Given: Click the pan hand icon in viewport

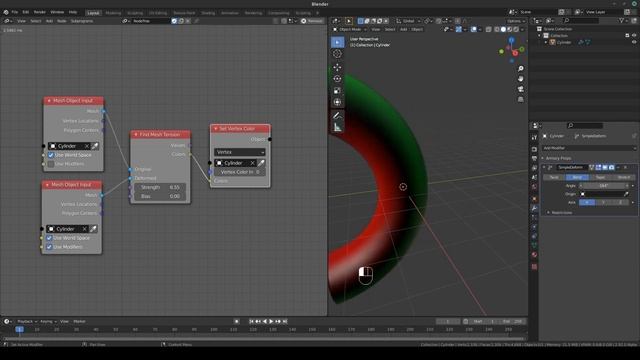Looking at the screenshot, I should point(520,79).
